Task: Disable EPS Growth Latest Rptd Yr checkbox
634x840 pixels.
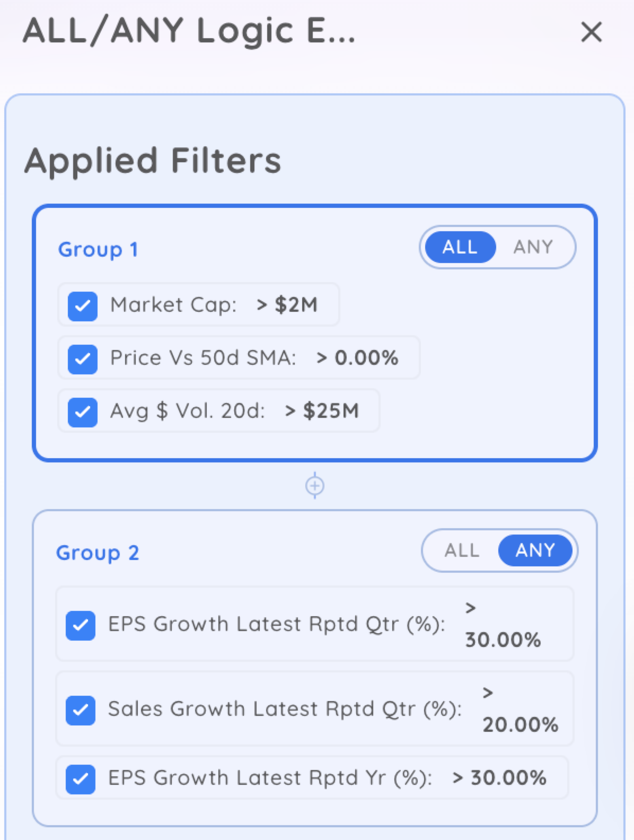Action: (x=81, y=779)
